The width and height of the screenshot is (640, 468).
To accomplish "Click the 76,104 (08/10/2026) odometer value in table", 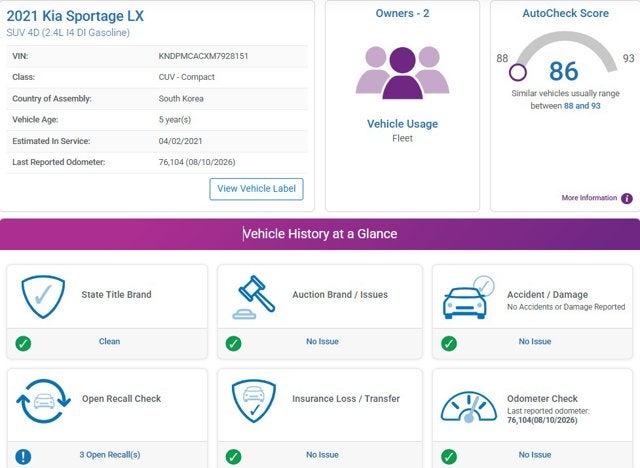I will [197, 162].
